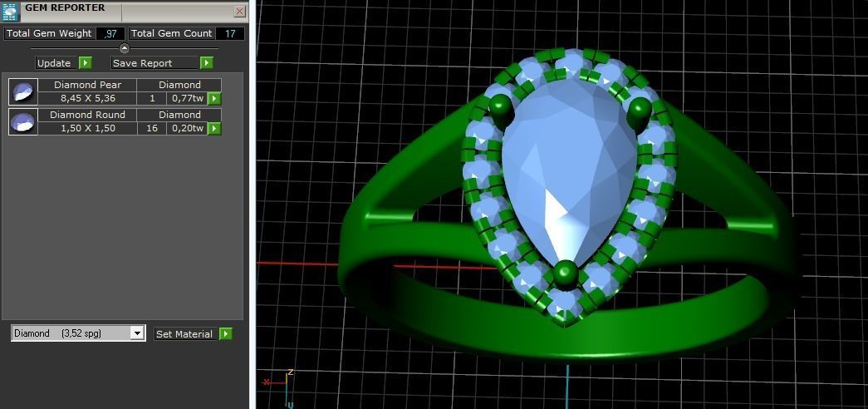868x409 pixels.
Task: Click the Diamond Round label
Action: [x=87, y=115]
